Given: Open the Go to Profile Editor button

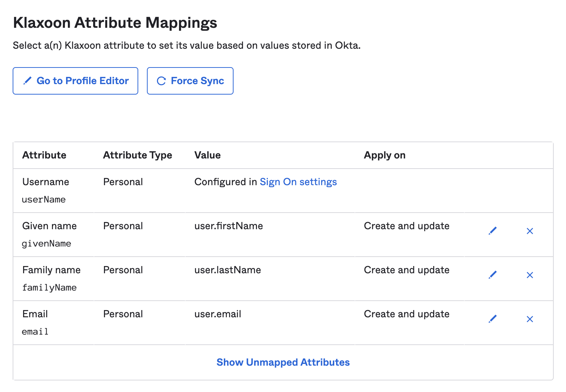Looking at the screenshot, I should click(75, 81).
